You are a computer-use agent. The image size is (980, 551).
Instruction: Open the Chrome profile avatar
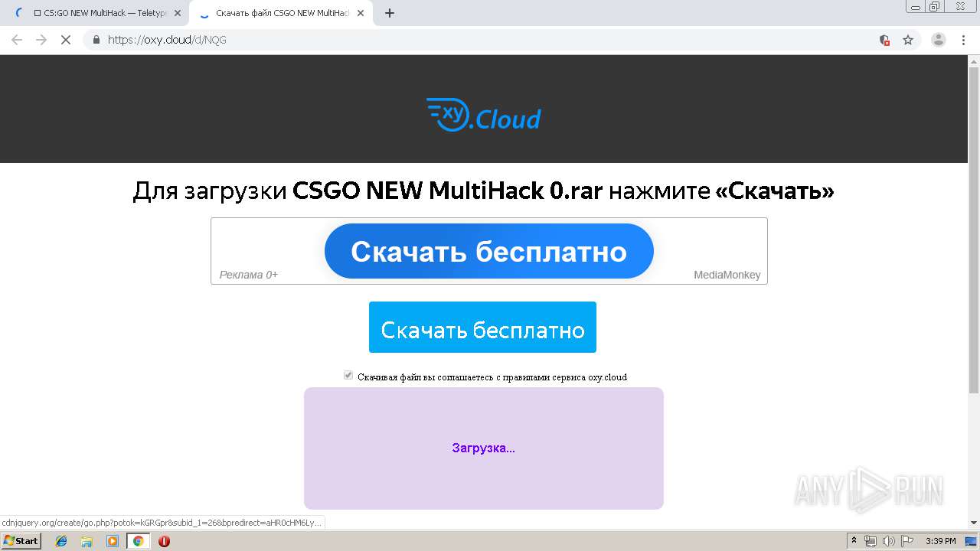938,40
